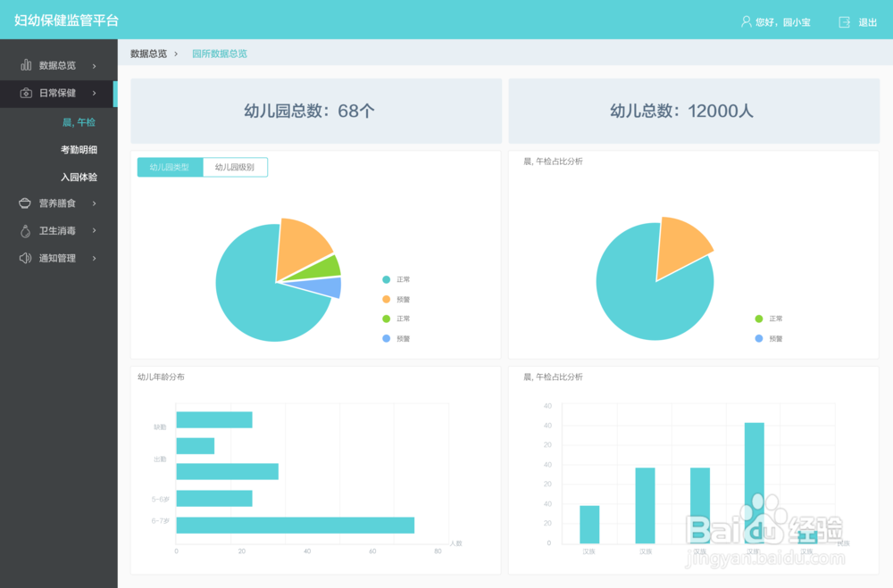Click the blue slice of left pie chart
The width and height of the screenshot is (893, 588).
(x=322, y=287)
